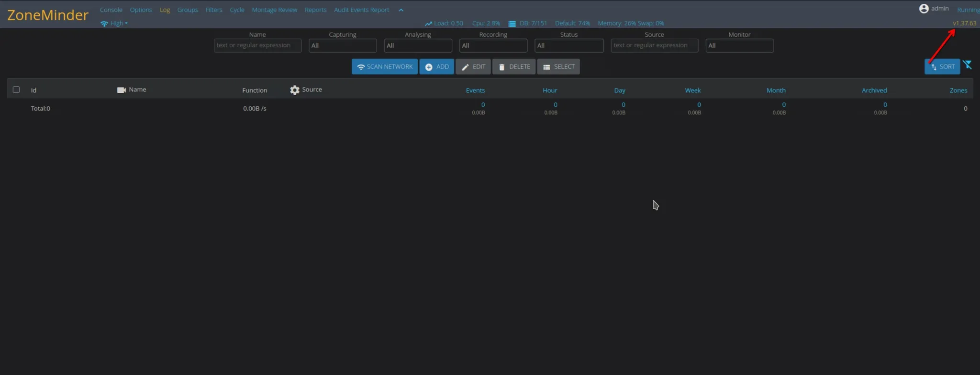This screenshot has height=375, width=980.
Task: Click the gear icon in Source header
Action: 295,90
